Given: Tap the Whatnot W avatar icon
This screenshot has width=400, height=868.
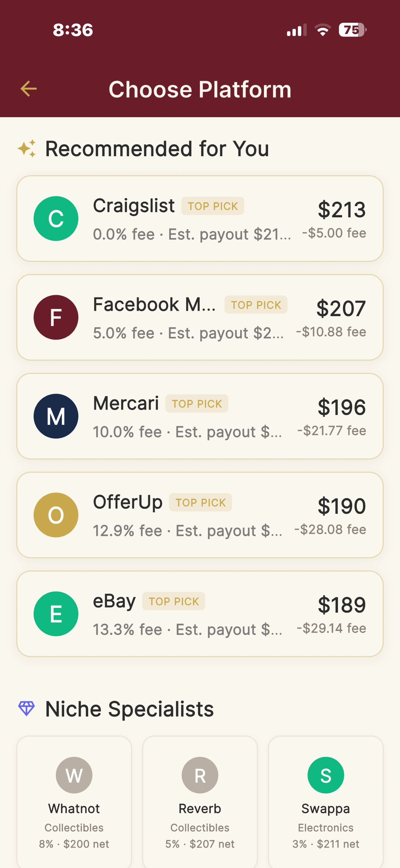Looking at the screenshot, I should point(74,775).
